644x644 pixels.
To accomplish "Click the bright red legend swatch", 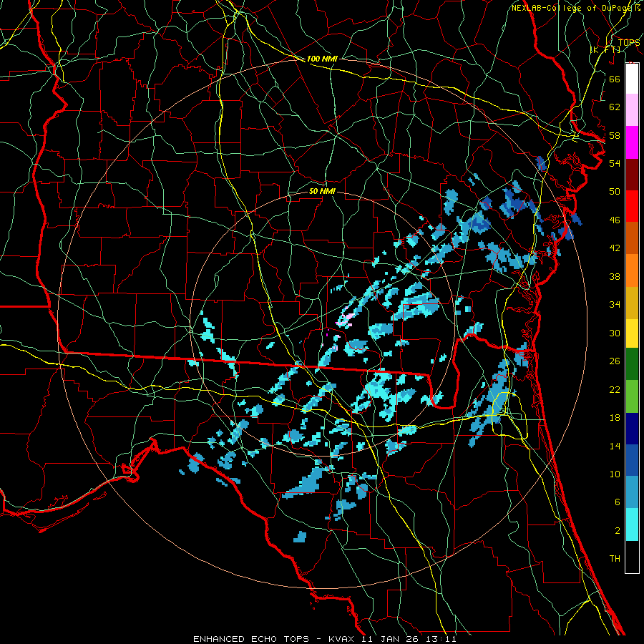I will (632, 206).
